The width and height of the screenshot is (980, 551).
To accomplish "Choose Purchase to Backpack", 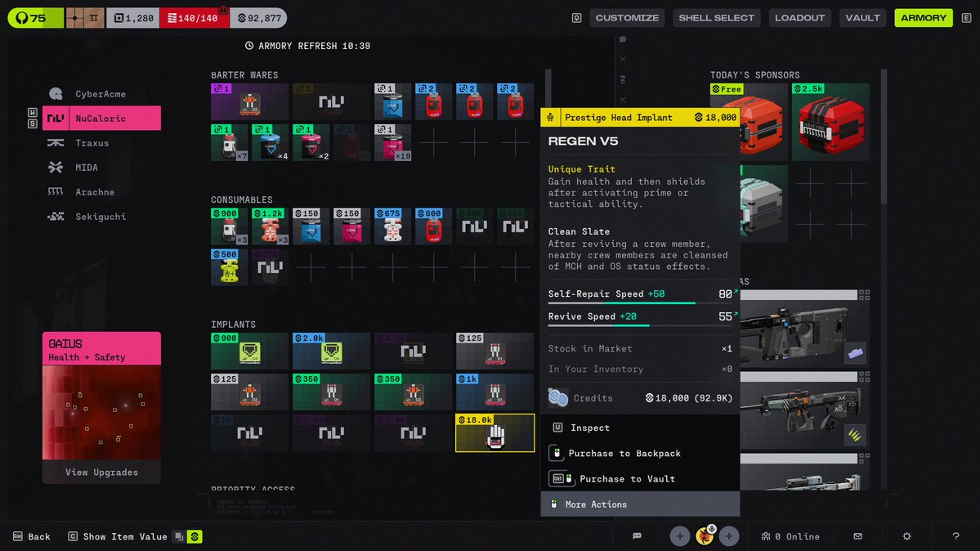I will (640, 454).
